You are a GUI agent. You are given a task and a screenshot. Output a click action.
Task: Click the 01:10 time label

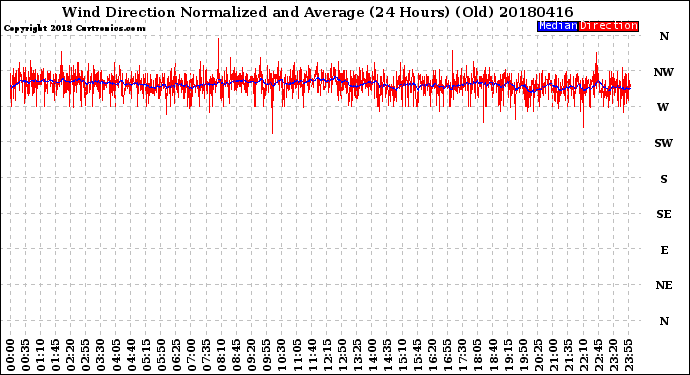coord(40,355)
